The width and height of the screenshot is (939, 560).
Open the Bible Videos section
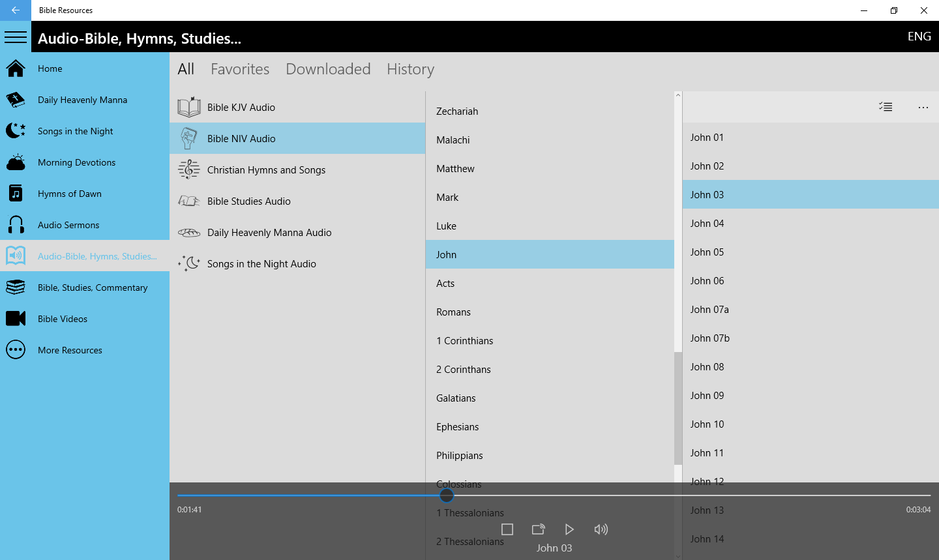(63, 318)
